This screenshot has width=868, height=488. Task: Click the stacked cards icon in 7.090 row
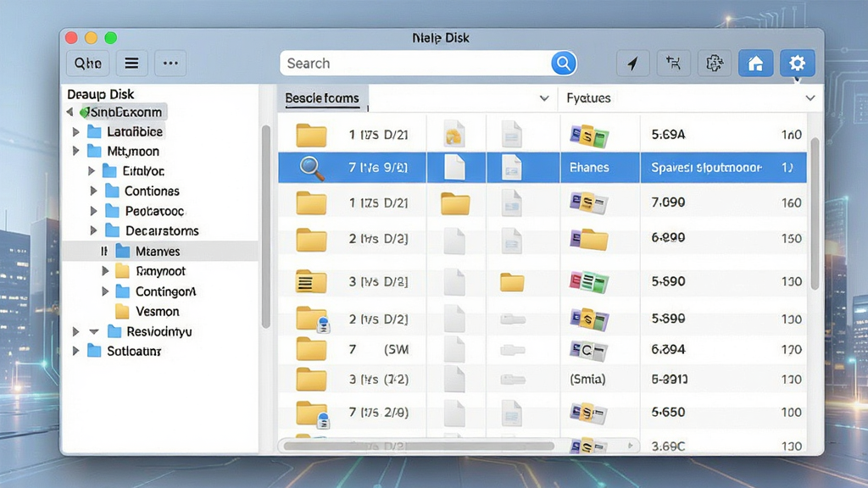click(589, 203)
